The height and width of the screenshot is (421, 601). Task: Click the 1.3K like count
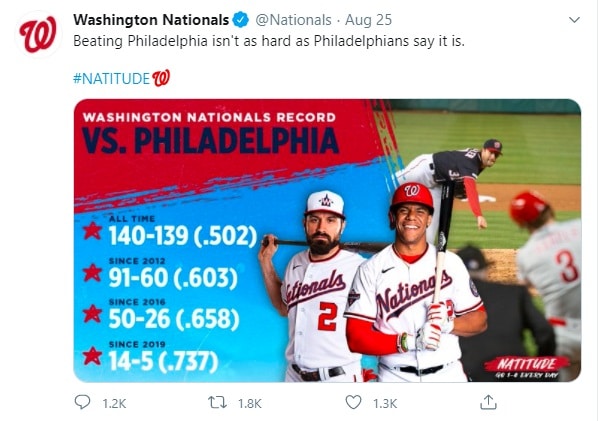385,403
